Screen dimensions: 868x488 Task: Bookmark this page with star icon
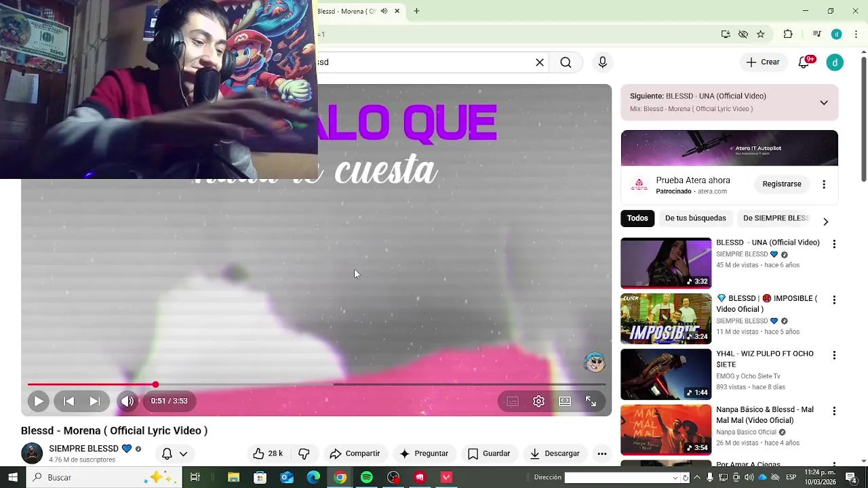pos(761,35)
